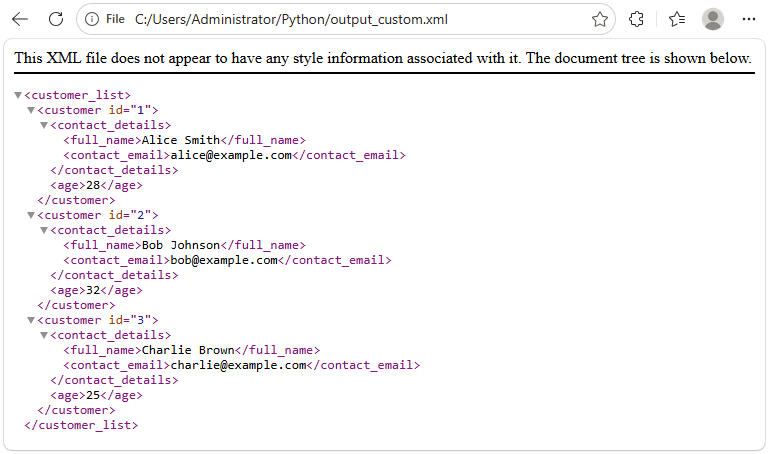Collapse contact_details under customer id 1
The height and width of the screenshot is (454, 769).
tap(44, 126)
